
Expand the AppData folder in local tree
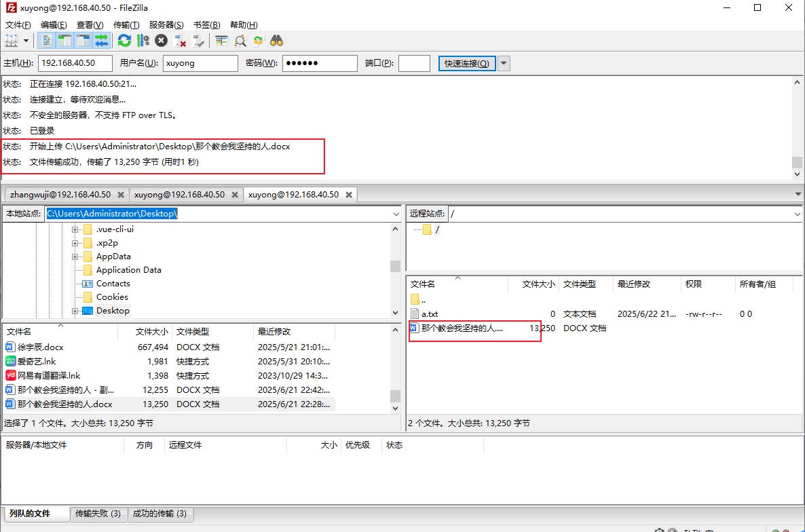[75, 256]
